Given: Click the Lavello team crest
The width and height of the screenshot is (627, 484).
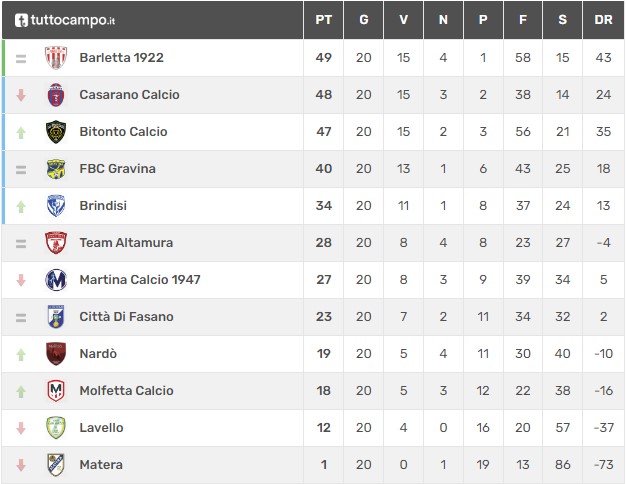Looking at the screenshot, I should [x=56, y=428].
